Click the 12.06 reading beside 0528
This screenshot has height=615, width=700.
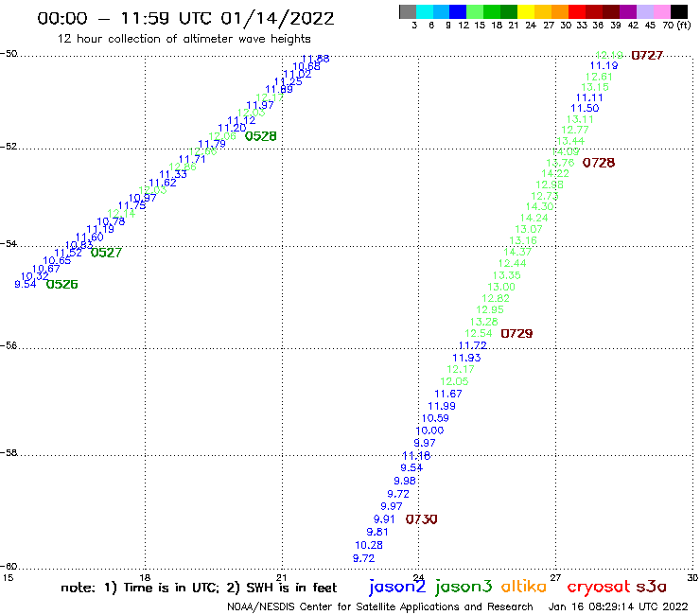coord(222,136)
